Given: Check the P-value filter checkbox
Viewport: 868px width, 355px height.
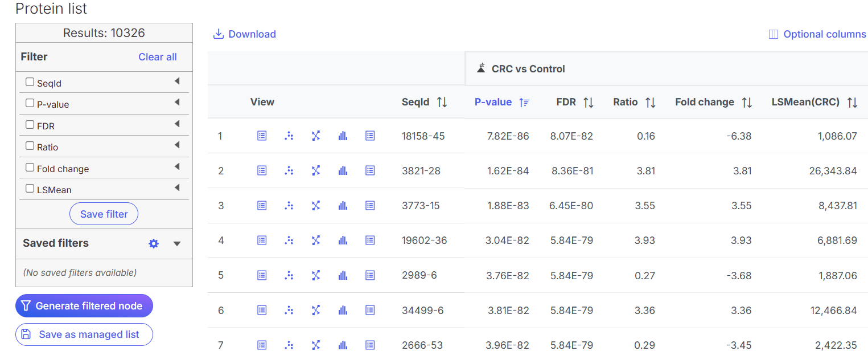Looking at the screenshot, I should 30,103.
